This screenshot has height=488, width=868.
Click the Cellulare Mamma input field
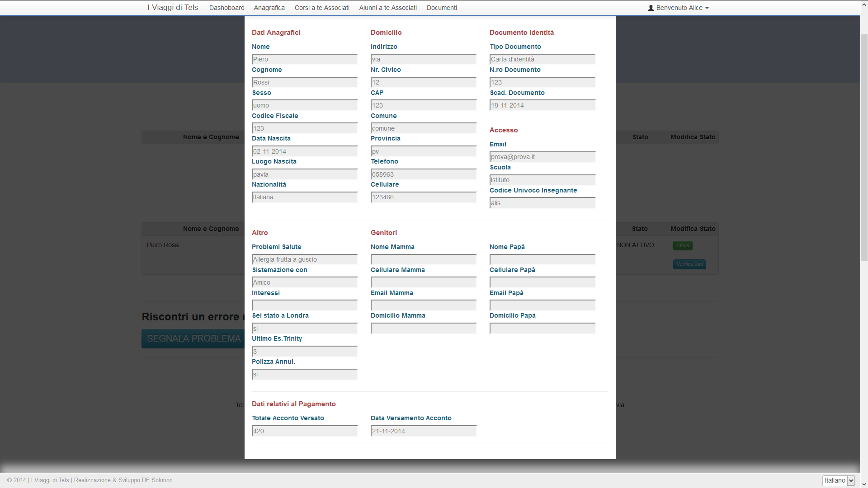pos(423,282)
